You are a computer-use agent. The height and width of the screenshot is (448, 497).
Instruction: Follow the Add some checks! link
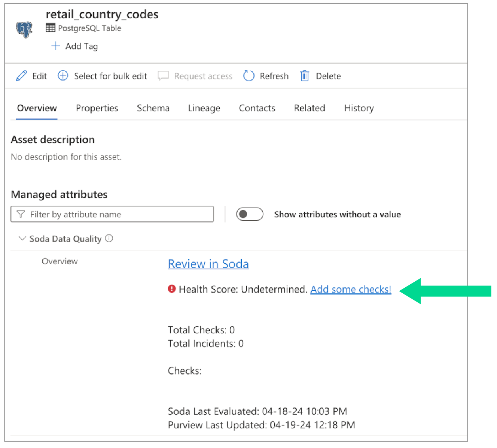[x=350, y=290]
